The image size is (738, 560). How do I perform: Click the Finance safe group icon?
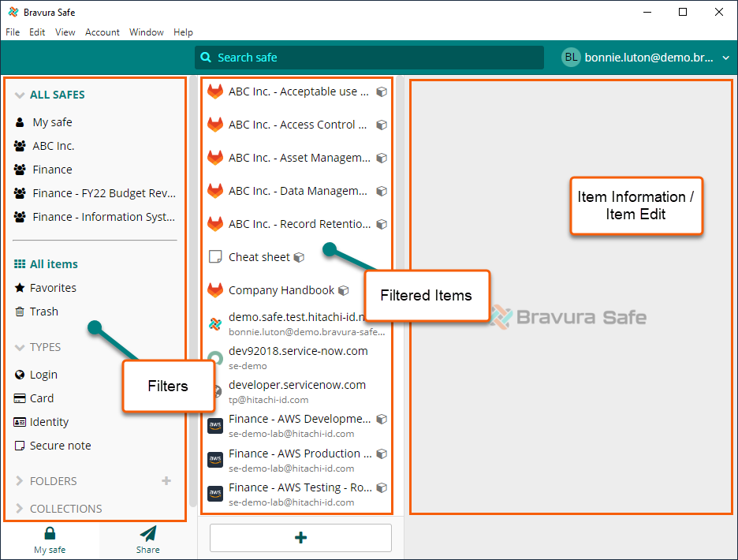click(20, 170)
